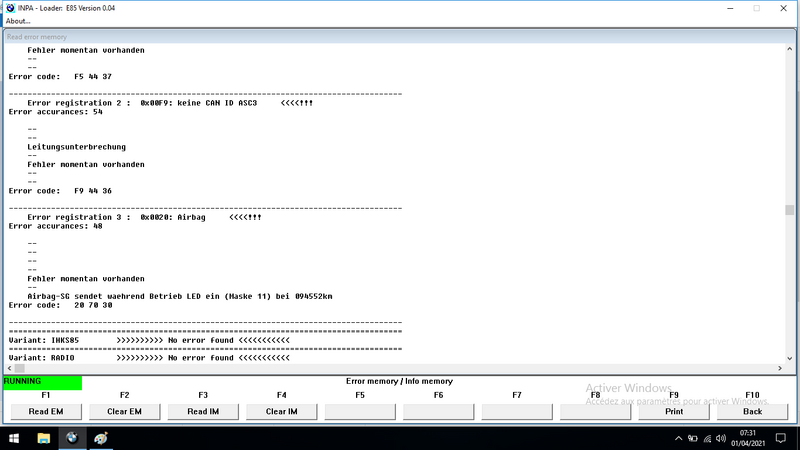Click the empty F8 function button

point(595,411)
